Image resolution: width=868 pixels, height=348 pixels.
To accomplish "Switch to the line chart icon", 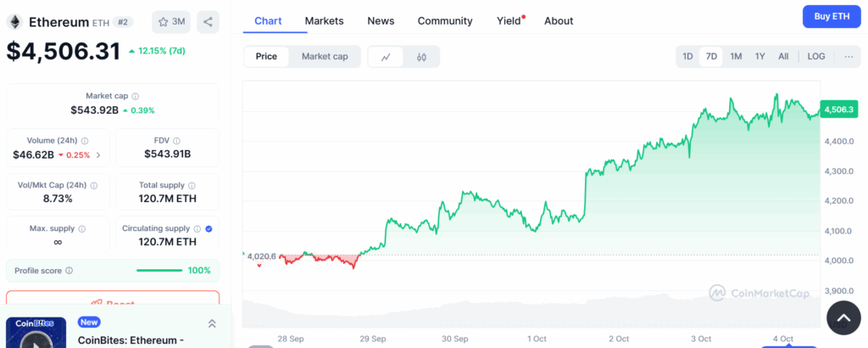I will [x=386, y=57].
